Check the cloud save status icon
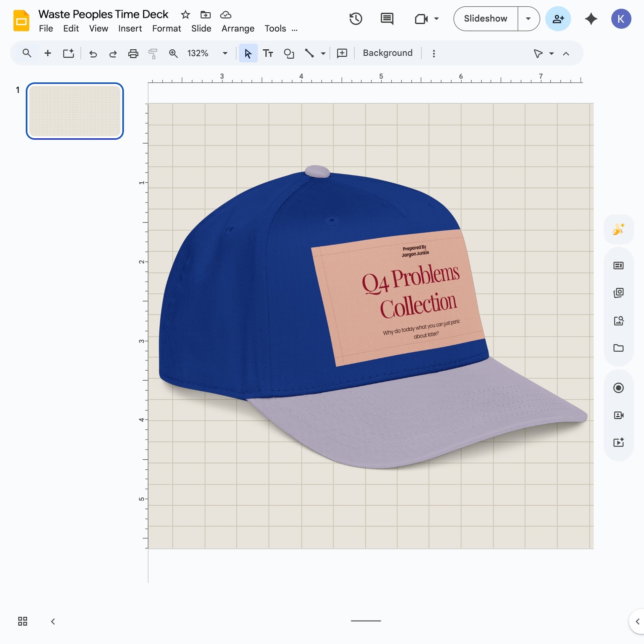The height and width of the screenshot is (644, 644). [226, 15]
